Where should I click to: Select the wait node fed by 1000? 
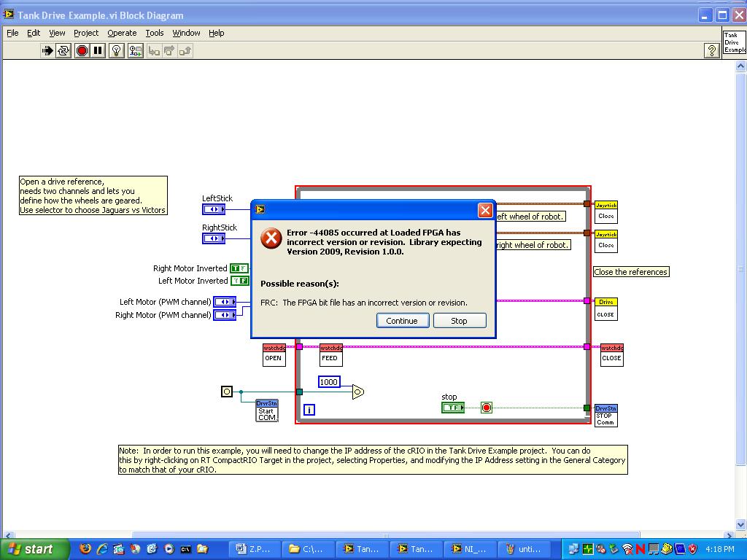(x=358, y=392)
